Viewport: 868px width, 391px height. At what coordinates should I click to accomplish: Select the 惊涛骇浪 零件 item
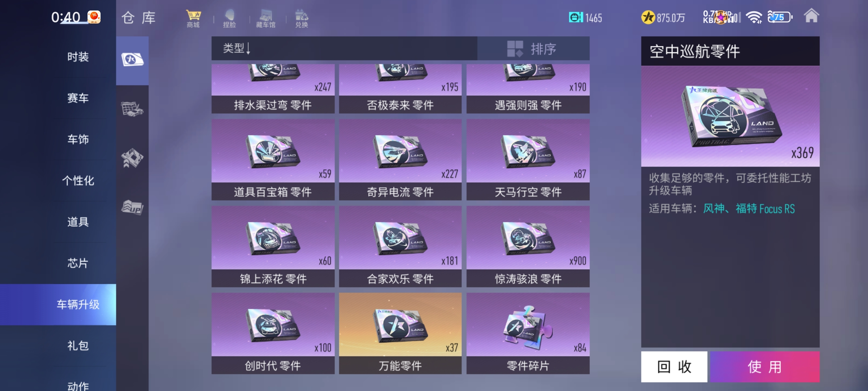[528, 247]
